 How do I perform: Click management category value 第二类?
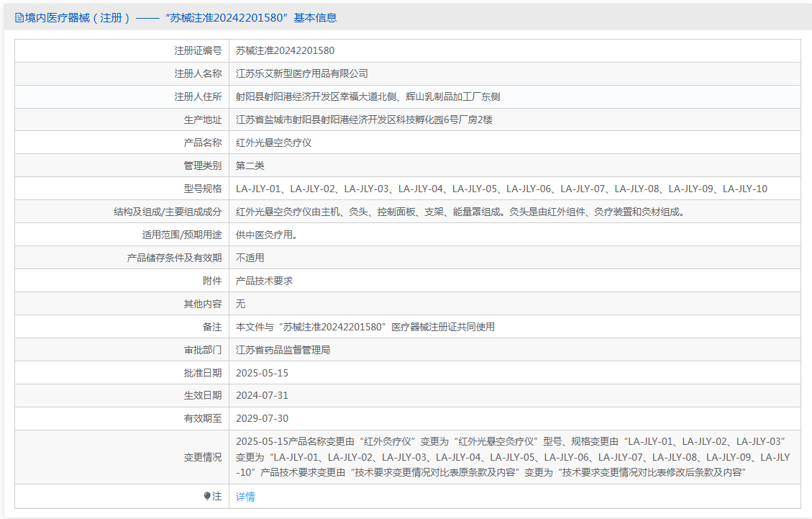[250, 166]
